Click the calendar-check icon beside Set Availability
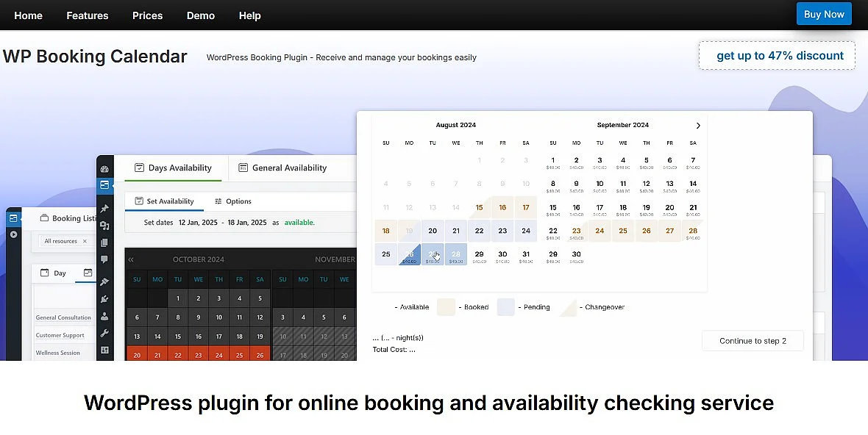 pyautogui.click(x=139, y=201)
